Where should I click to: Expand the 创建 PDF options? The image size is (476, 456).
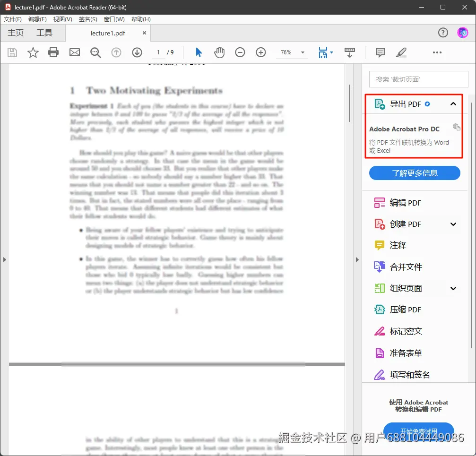[453, 224]
